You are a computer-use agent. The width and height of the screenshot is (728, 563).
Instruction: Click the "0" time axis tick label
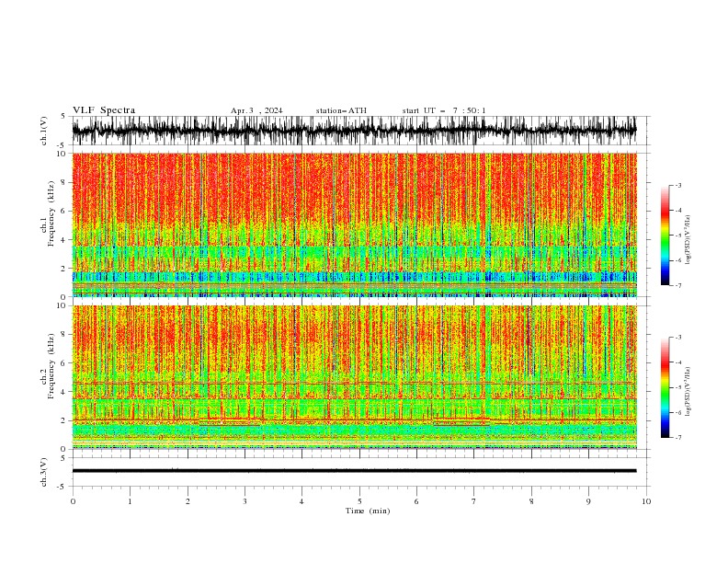(x=73, y=501)
